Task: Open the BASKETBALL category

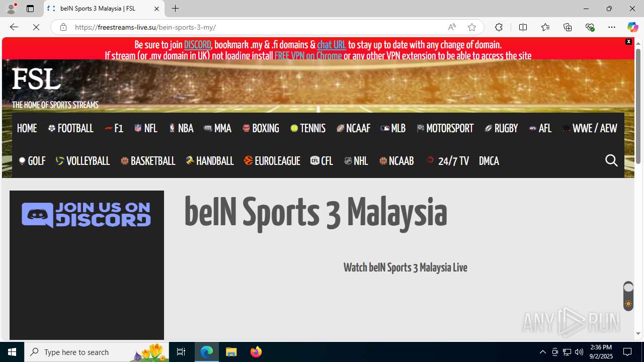Action: click(148, 161)
